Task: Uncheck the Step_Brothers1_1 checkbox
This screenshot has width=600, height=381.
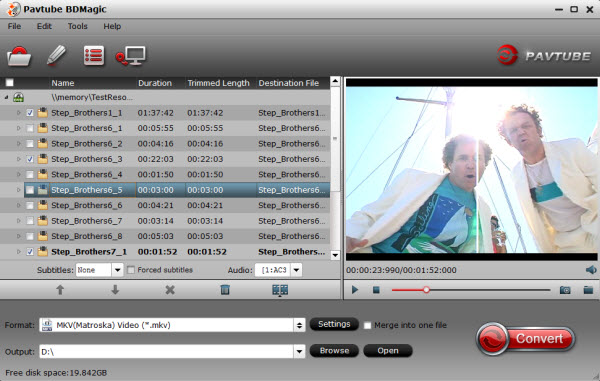Action: tap(30, 113)
